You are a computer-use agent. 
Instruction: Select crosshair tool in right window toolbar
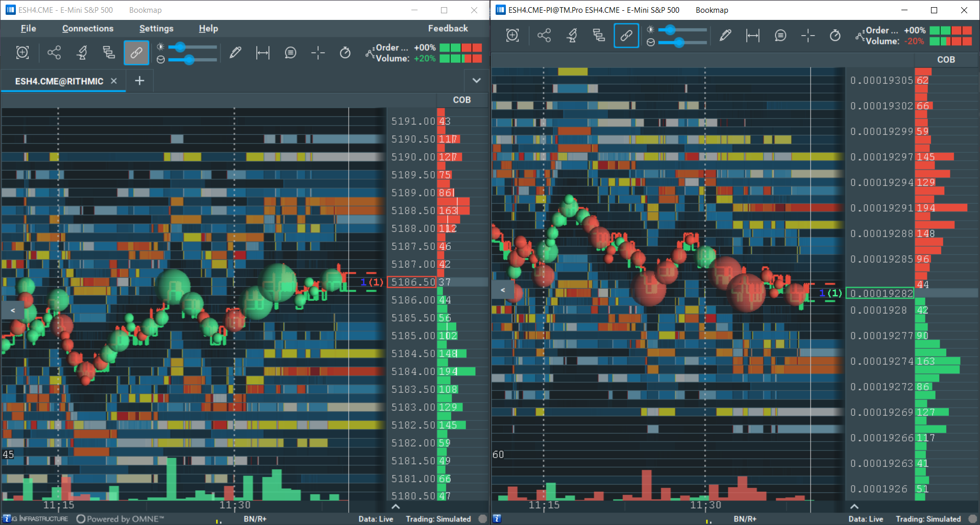click(807, 35)
